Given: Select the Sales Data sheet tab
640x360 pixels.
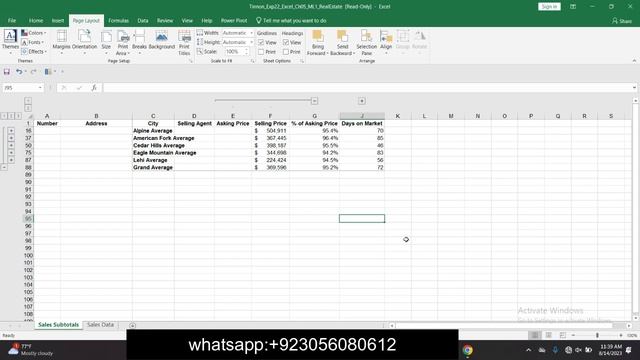Looking at the screenshot, I should [100, 325].
